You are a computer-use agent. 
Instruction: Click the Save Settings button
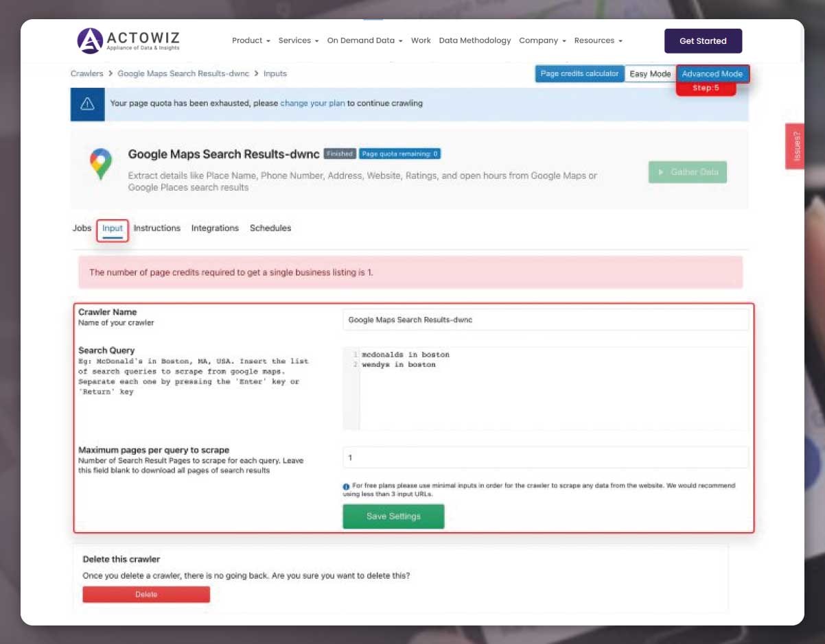pyautogui.click(x=393, y=516)
